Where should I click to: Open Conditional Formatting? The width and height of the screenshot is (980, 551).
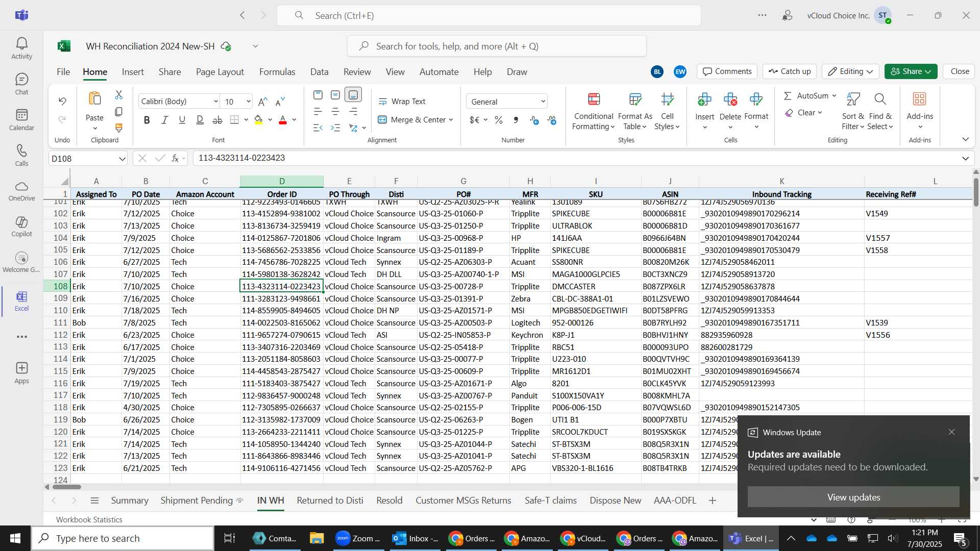click(x=594, y=111)
